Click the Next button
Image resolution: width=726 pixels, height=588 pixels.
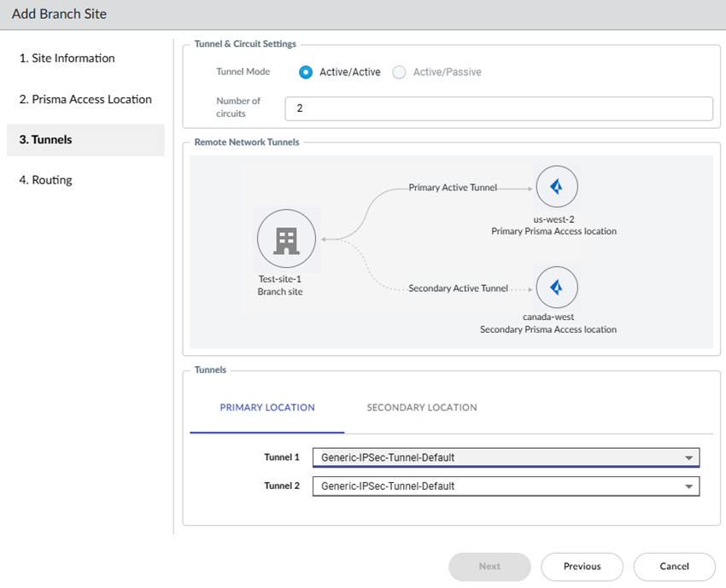coord(489,567)
